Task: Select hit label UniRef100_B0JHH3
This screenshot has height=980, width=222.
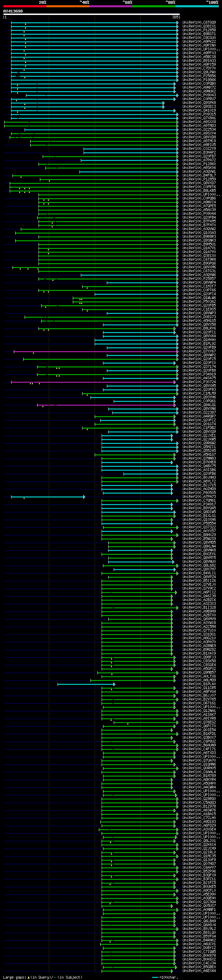Action: point(199,477)
